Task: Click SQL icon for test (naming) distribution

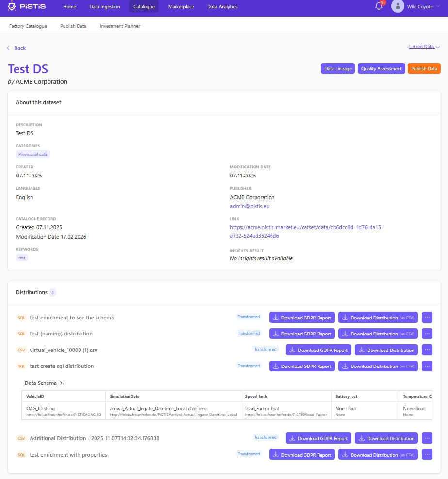Action: coord(21,334)
